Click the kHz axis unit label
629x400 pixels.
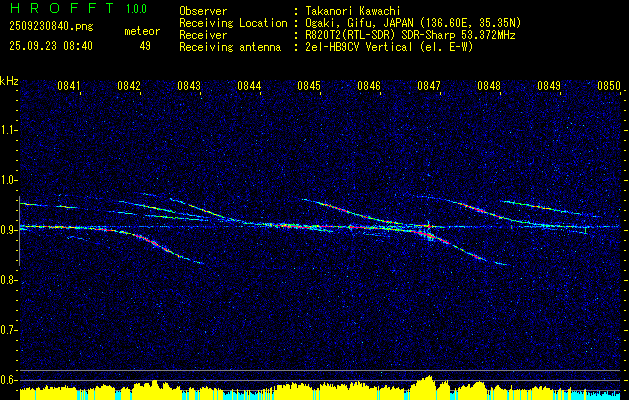(9, 81)
